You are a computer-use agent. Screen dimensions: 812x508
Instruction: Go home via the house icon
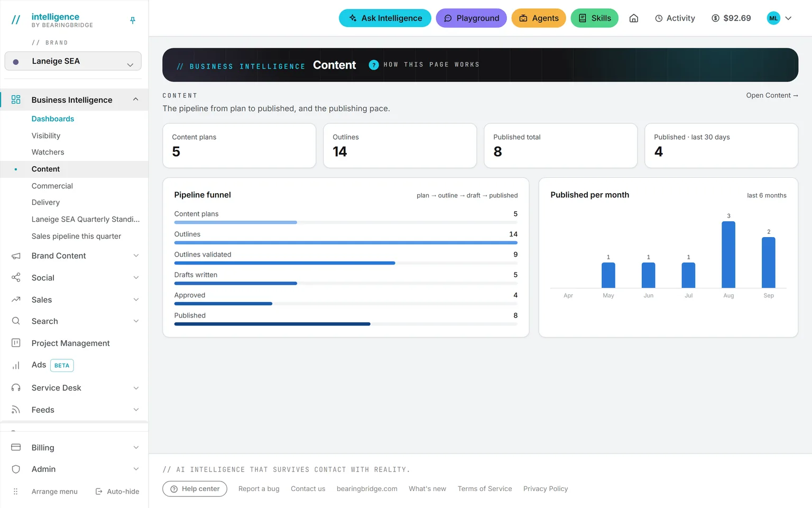[634, 18]
